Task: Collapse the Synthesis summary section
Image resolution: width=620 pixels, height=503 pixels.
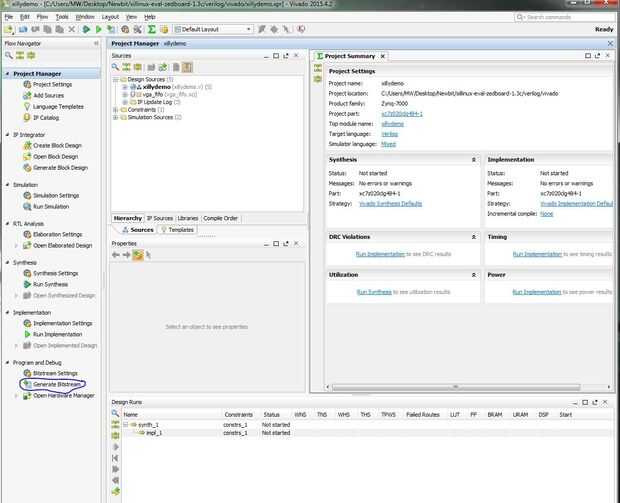Action: 473,160
